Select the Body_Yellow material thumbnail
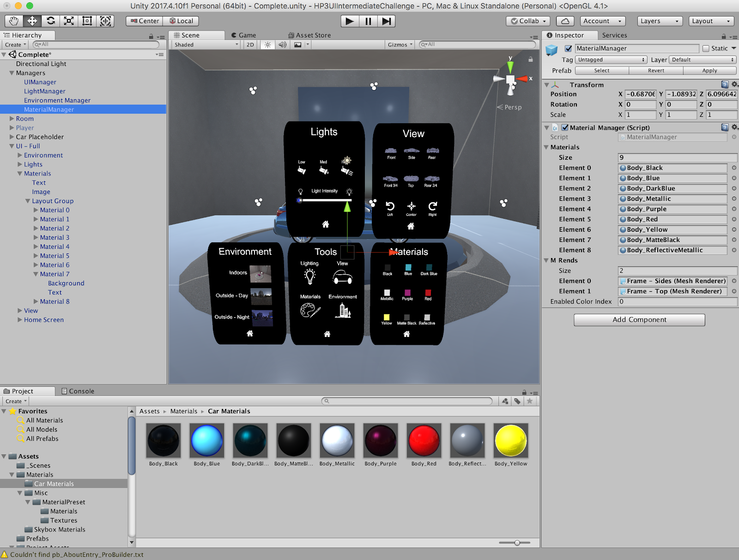739x560 pixels. tap(510, 440)
